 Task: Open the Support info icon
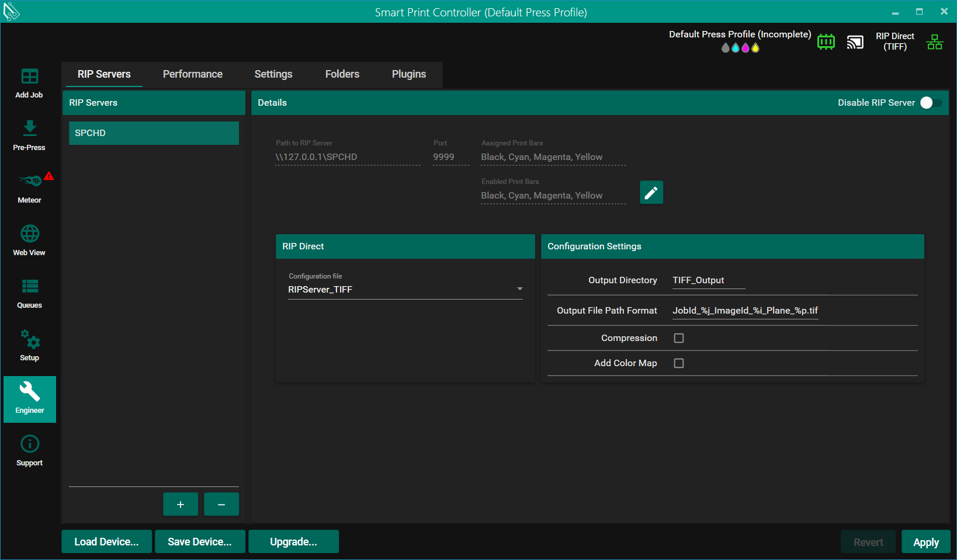coord(29,451)
